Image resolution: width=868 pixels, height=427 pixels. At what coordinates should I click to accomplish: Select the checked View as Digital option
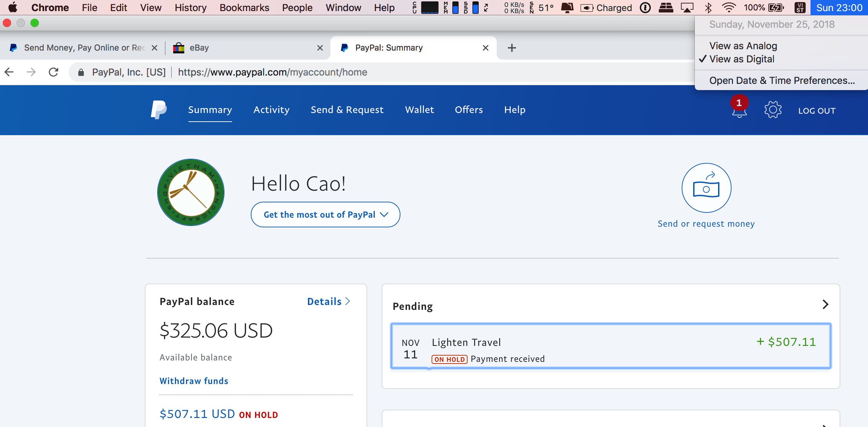[742, 59]
